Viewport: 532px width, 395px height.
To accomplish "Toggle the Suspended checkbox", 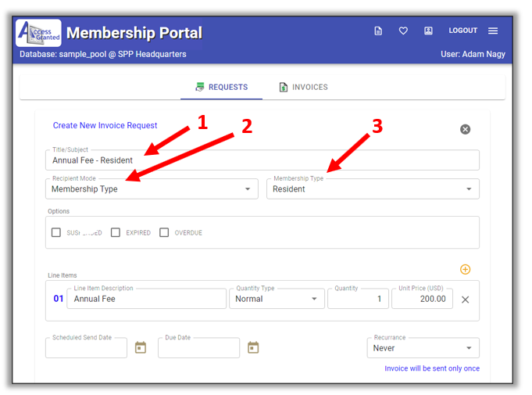I will point(56,232).
